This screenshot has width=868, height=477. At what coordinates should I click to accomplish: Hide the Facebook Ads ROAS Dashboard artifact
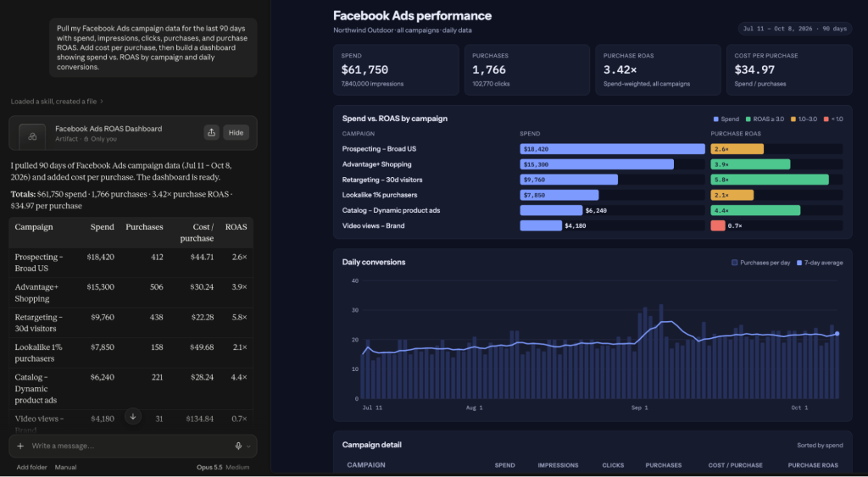click(x=236, y=133)
